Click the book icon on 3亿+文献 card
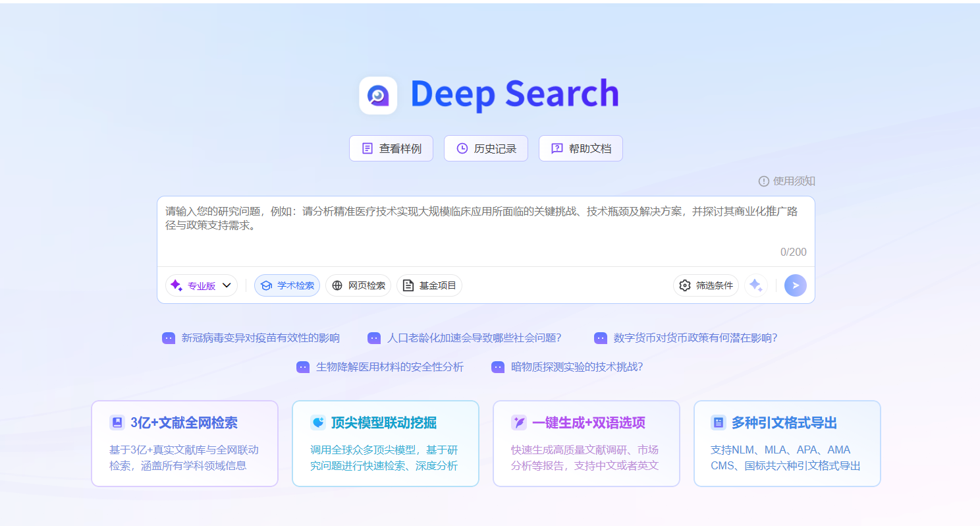Viewport: 980px width, 526px height. click(x=117, y=423)
